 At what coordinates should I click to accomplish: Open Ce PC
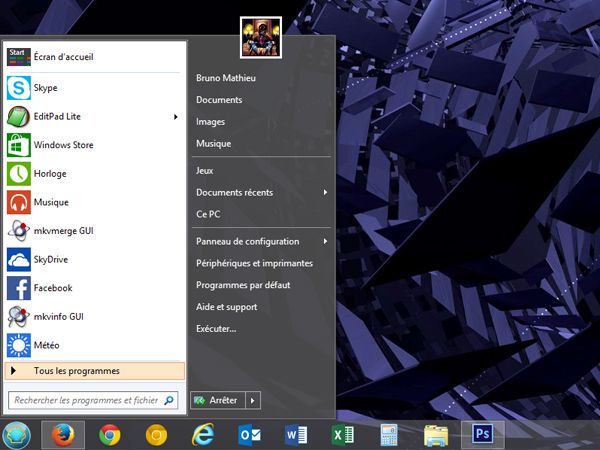[208, 214]
